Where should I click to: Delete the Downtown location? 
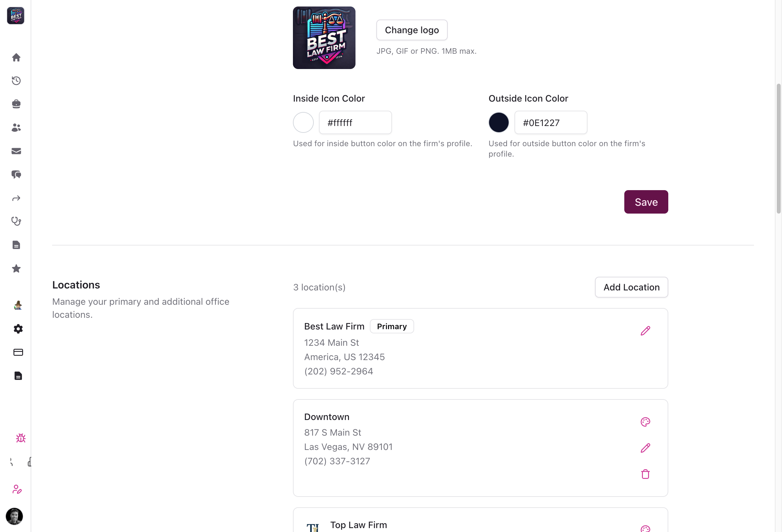click(645, 474)
